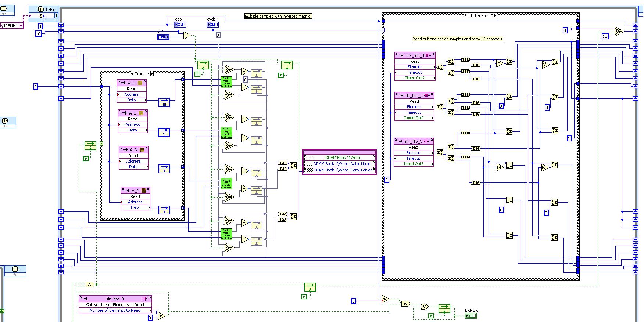Click the cos_fifo_3 FIFO node header
The image size is (644, 322).
click(415, 55)
